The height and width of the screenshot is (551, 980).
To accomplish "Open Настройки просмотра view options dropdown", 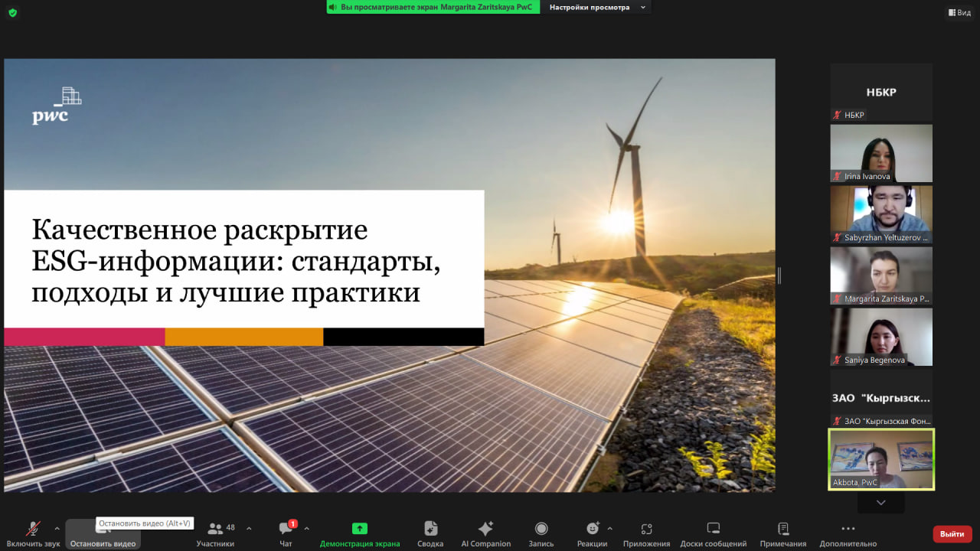I will (x=597, y=7).
